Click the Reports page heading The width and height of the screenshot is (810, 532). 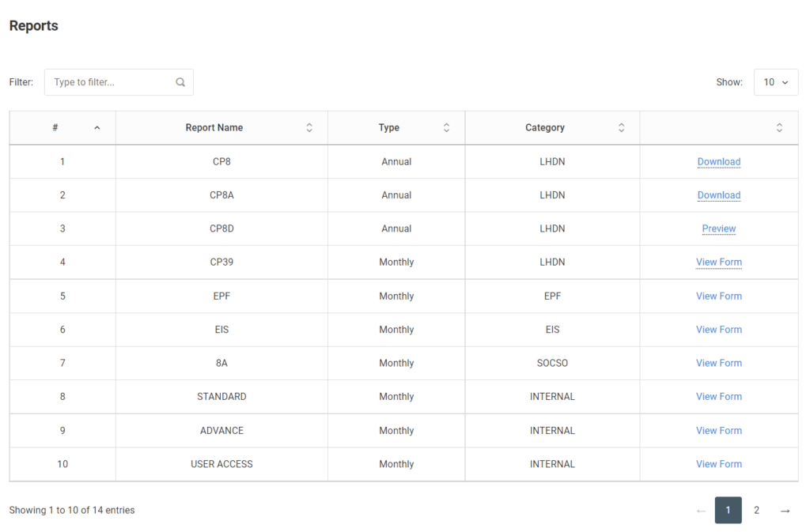tap(33, 26)
